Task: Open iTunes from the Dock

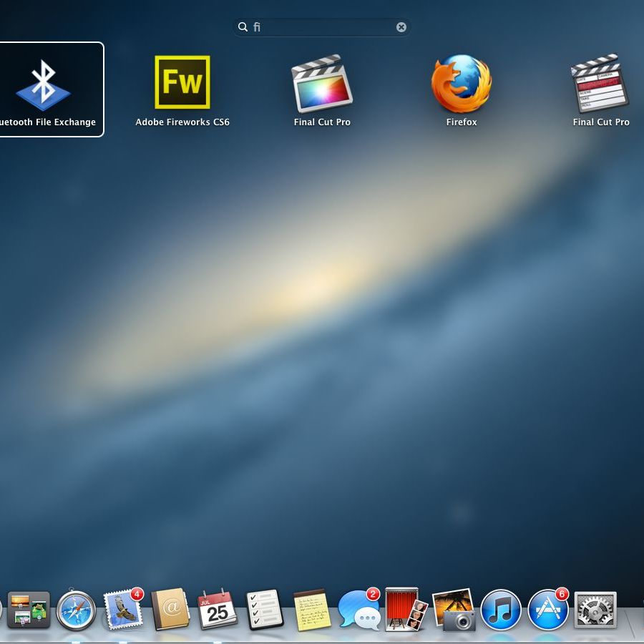Action: (x=501, y=610)
